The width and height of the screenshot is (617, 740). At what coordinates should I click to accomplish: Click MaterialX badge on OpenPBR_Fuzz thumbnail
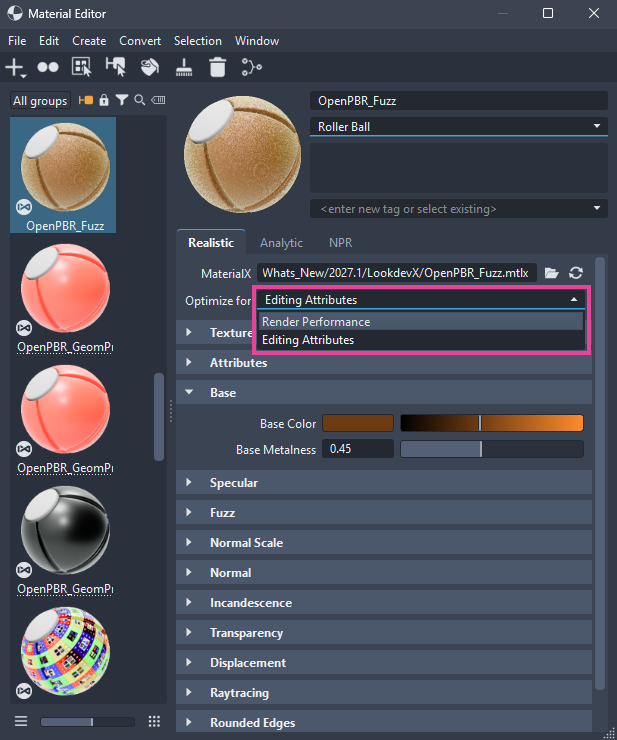click(x=24, y=207)
